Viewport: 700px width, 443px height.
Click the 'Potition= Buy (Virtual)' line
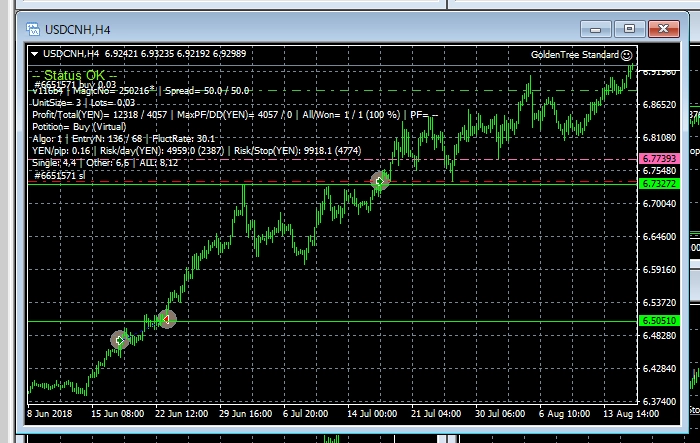coord(79,127)
